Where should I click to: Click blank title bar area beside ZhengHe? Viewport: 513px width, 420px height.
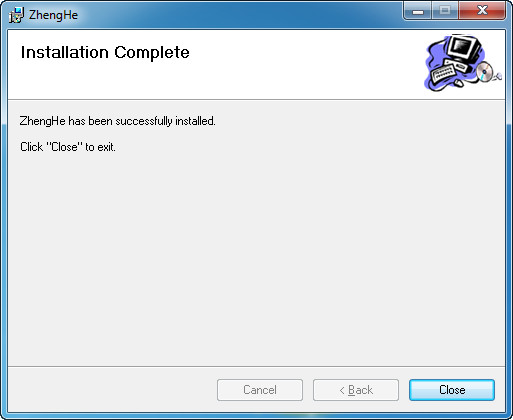tap(240, 15)
